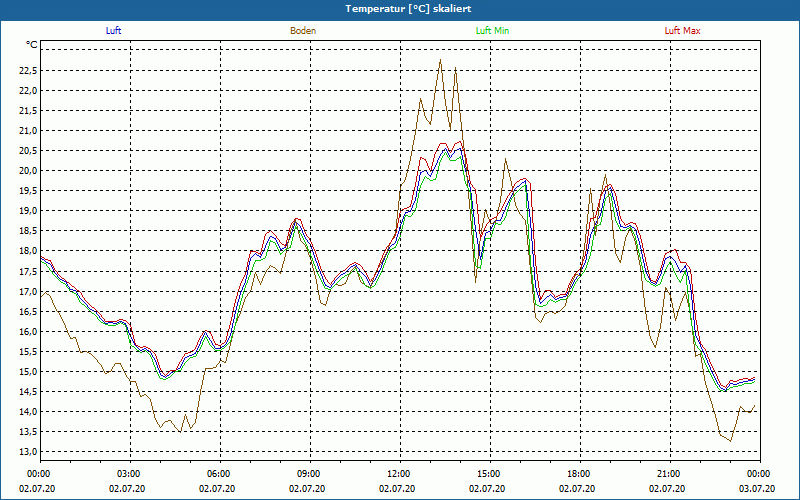Click the °C axis unit label
Screen dimensions: 800x500
coord(32,45)
